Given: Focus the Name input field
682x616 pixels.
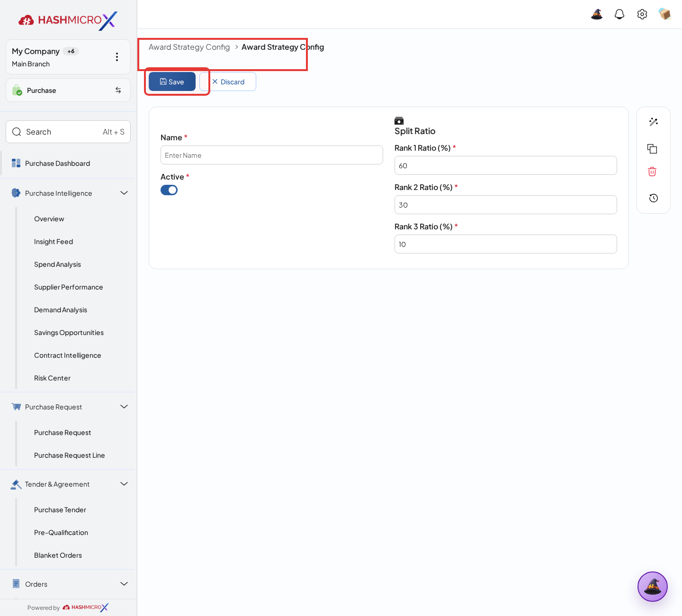Looking at the screenshot, I should pyautogui.click(x=272, y=155).
